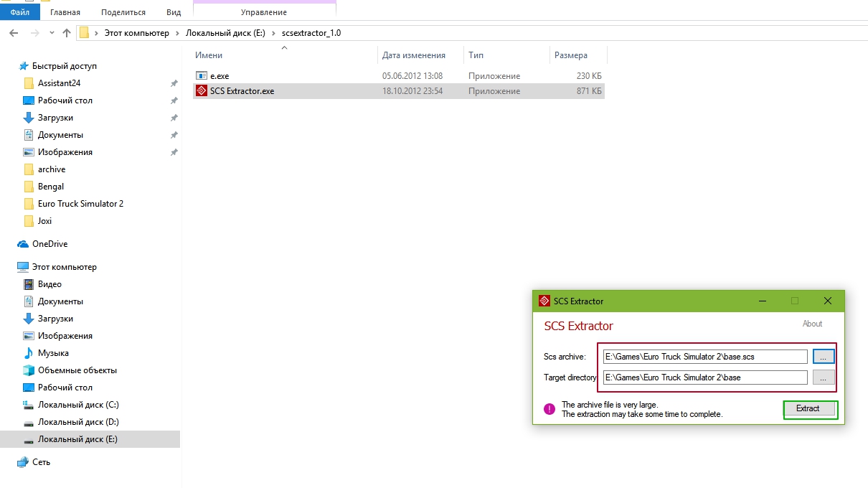Open About in SCS Extractor
Viewport: 868px width, 488px height.
pos(812,324)
